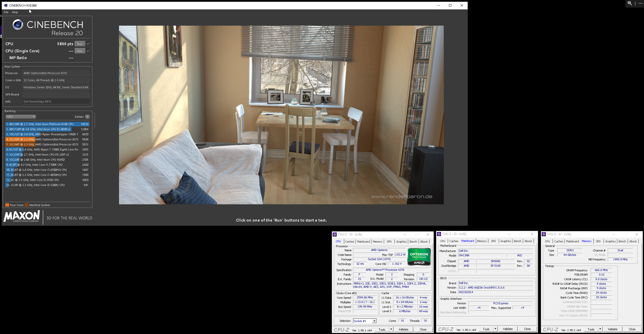
Task: Select Memory tab in CPU-Z Mainboard window
Action: coord(482,241)
